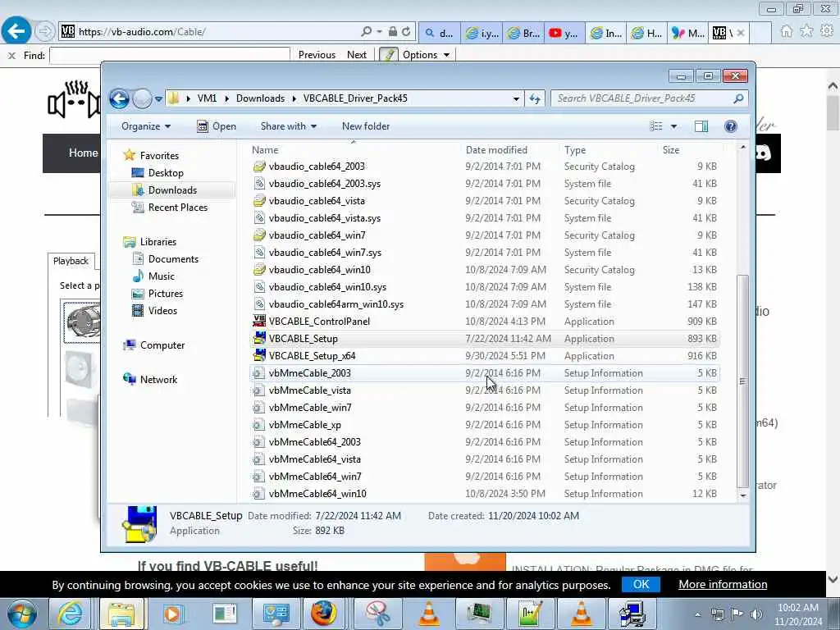Click the VB-Audio logo on the webpage
The height and width of the screenshot is (630, 840).
74,99
